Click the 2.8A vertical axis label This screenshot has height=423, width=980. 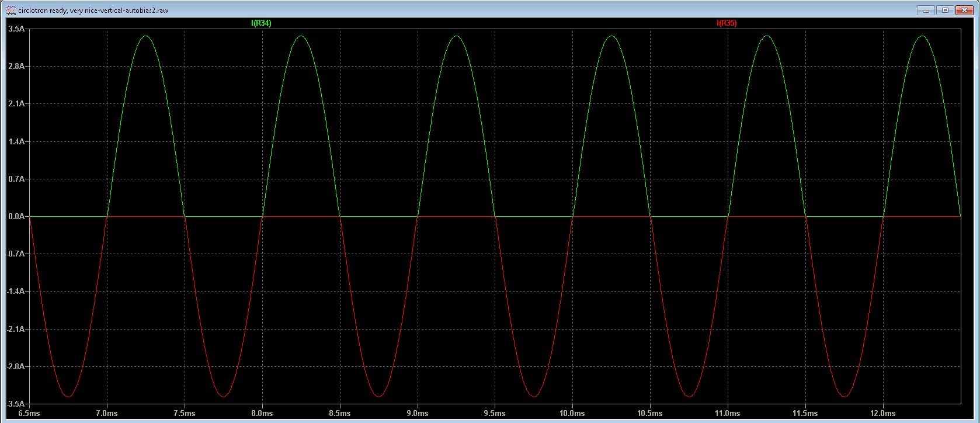point(17,66)
